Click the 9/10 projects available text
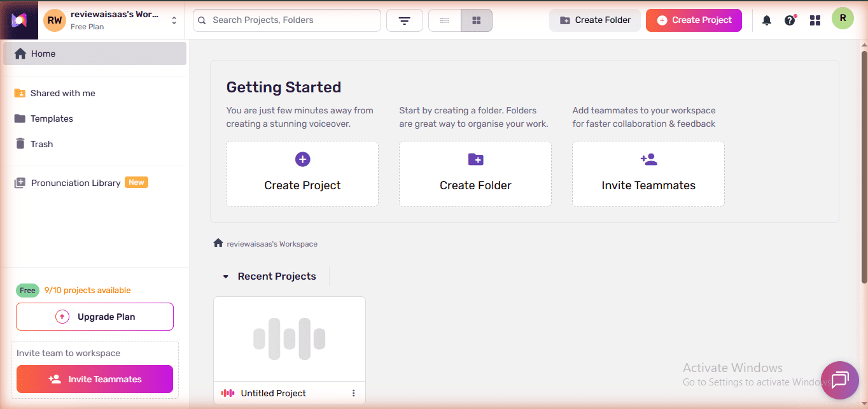The width and height of the screenshot is (868, 409). pyautogui.click(x=88, y=291)
